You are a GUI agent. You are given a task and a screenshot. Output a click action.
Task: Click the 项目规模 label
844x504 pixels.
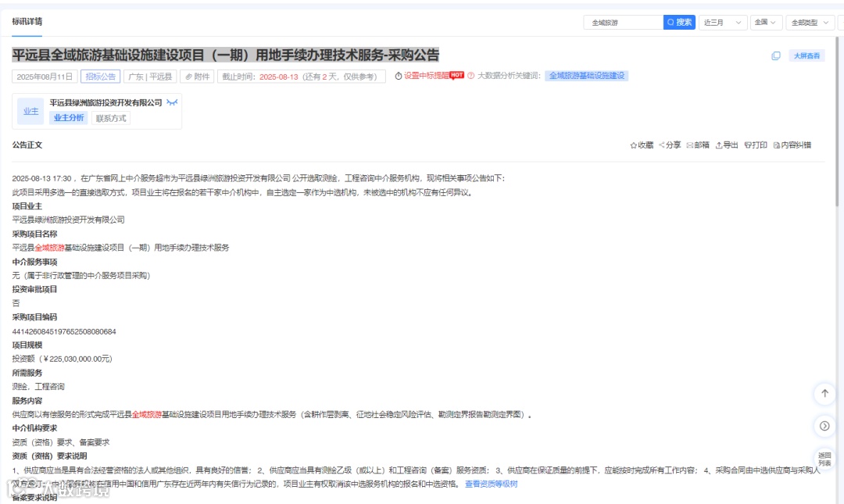coord(27,345)
